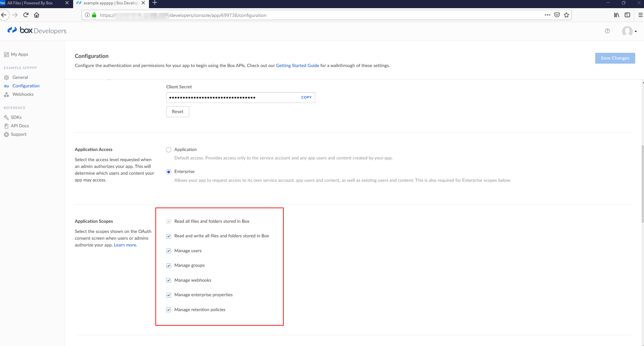644x346 pixels.
Task: Toggle the browser sidebar icon
Action: (627, 15)
